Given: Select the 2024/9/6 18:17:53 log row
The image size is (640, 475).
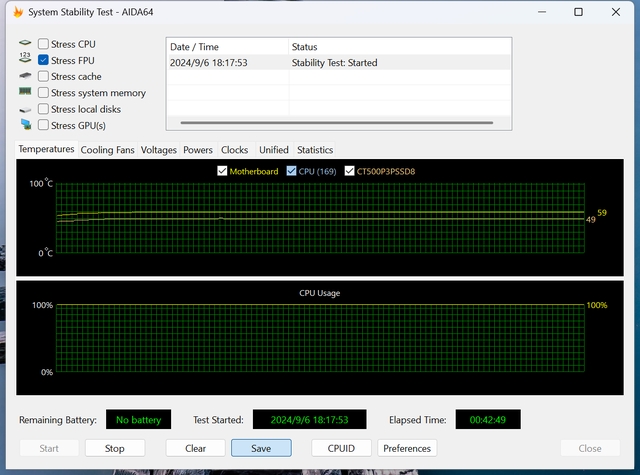Looking at the screenshot, I should coord(339,62).
